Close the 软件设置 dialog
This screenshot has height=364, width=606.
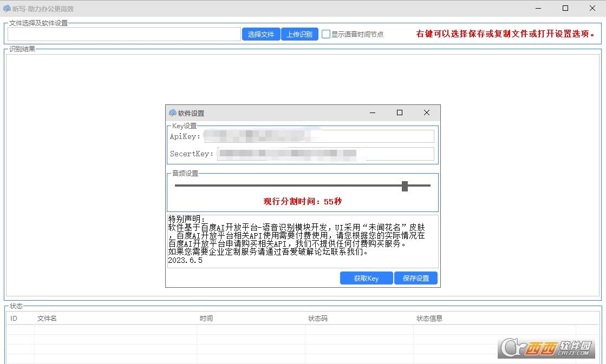(x=427, y=112)
